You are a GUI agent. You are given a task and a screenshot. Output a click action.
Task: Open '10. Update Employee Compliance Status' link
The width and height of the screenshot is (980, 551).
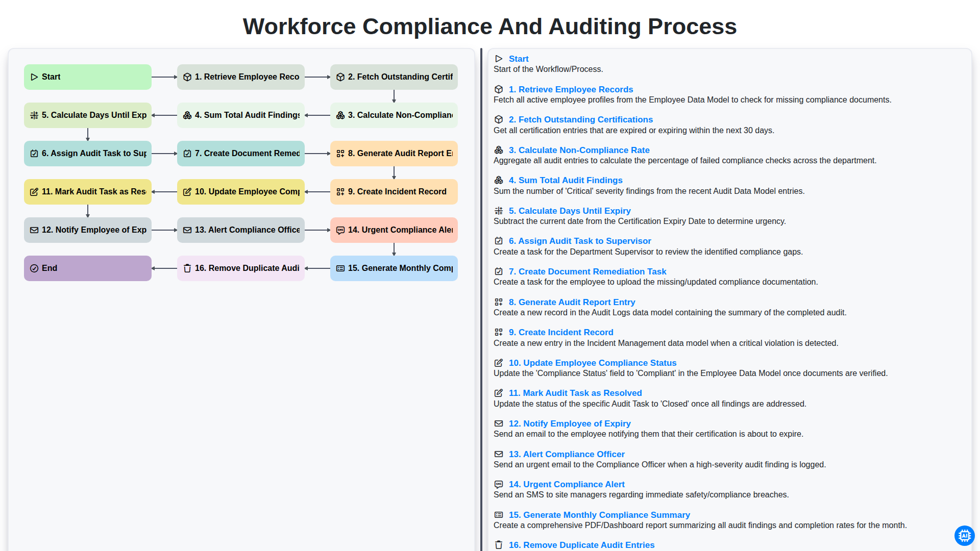(593, 363)
